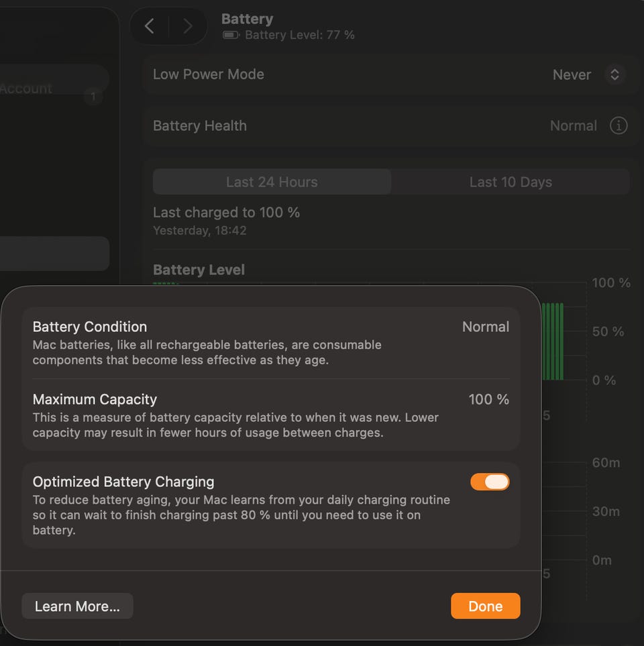Click the 0m chart axis label

(602, 560)
